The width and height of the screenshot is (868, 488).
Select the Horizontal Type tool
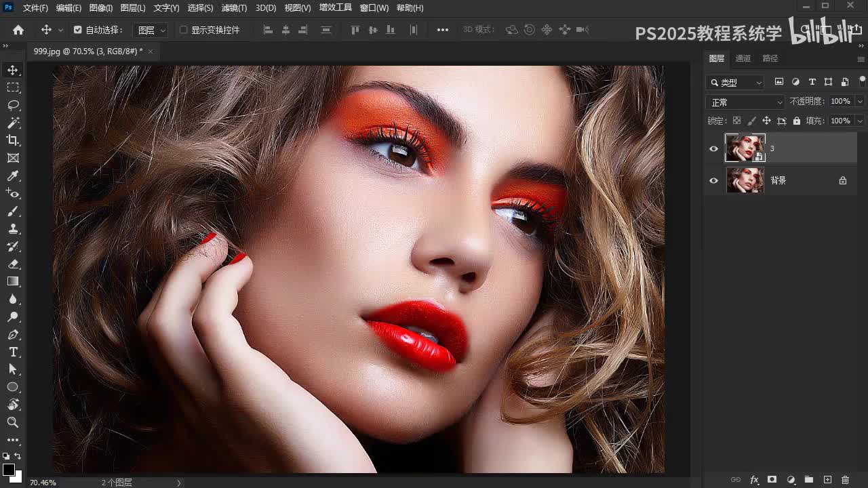[x=13, y=352]
